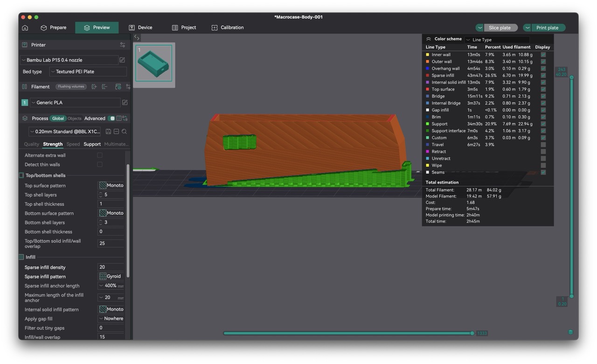Open printer settings sliders icon
This screenshot has height=364, width=597.
tap(123, 45)
